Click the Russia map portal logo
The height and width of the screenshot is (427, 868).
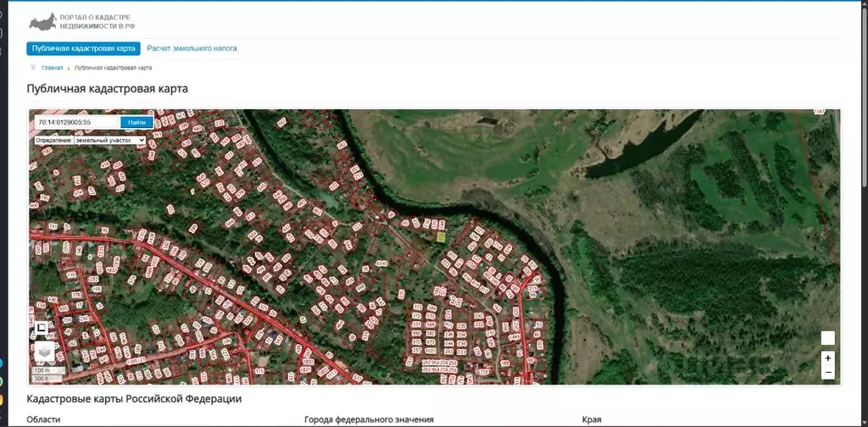[42, 22]
